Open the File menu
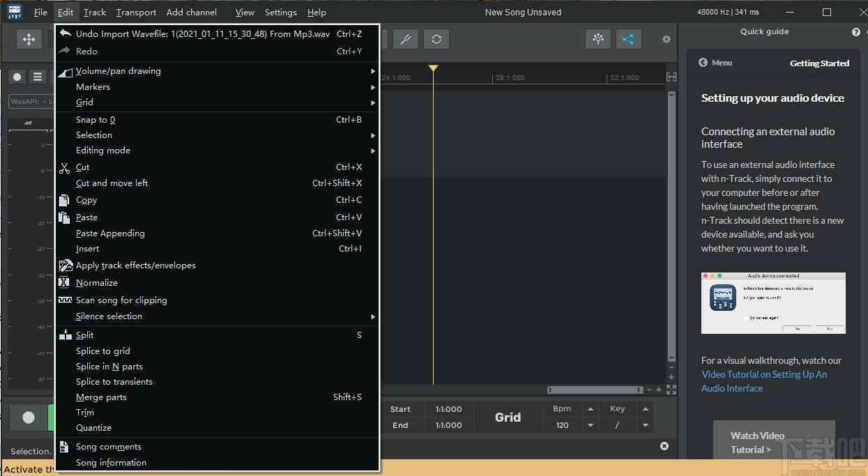Viewport: 868px width, 476px height. click(40, 13)
